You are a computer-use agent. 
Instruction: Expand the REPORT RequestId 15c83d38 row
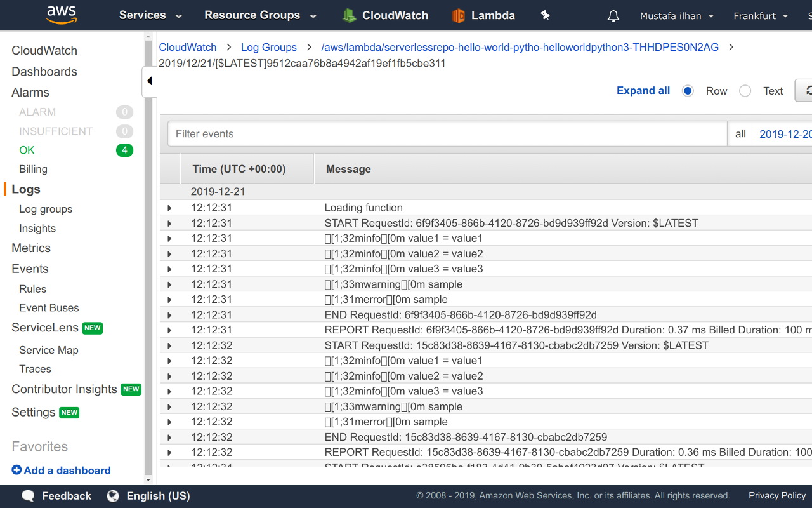(169, 452)
